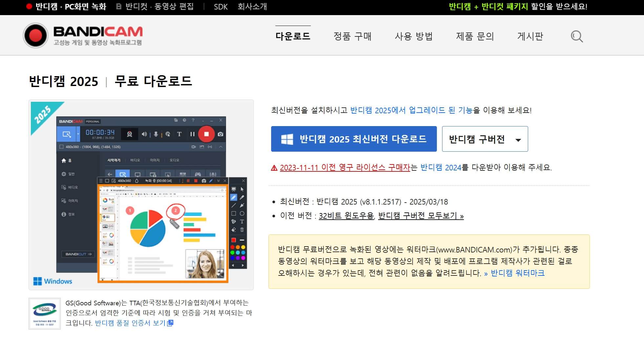Click the GS Good Software certification badge
The image size is (644, 349).
tap(45, 314)
